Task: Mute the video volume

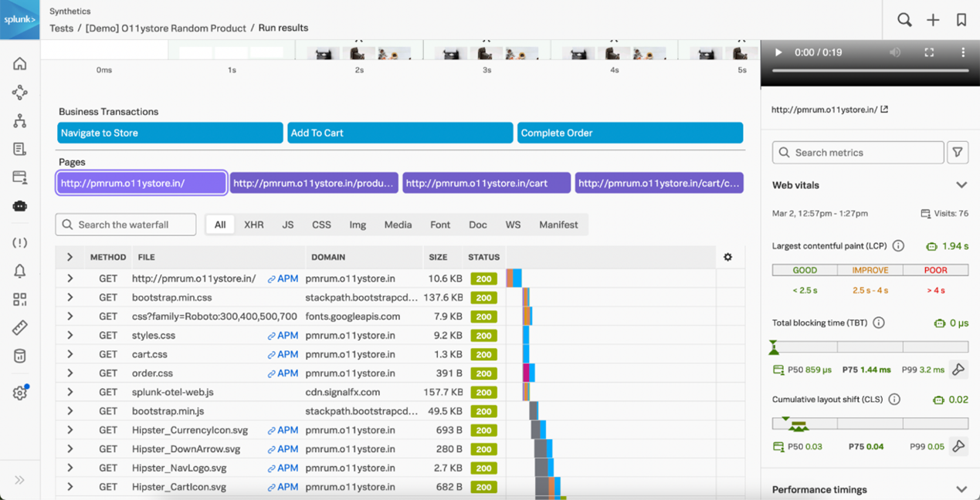Action: click(895, 52)
